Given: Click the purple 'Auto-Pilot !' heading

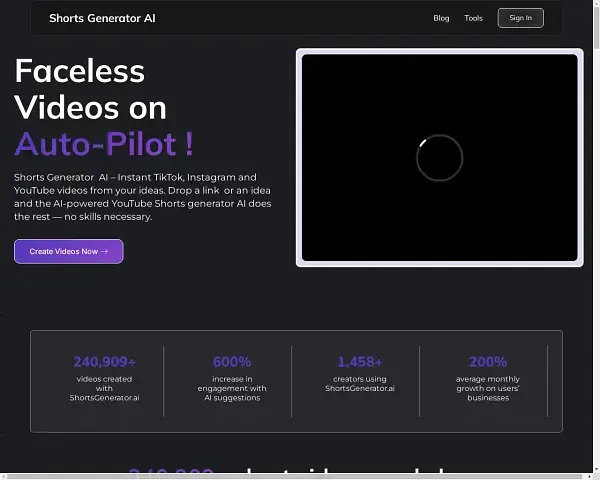Looking at the screenshot, I should coord(104,143).
